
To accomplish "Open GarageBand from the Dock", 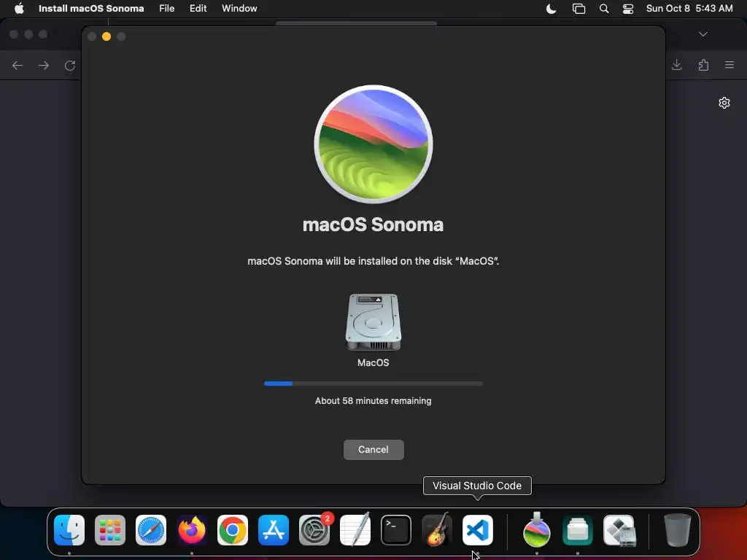I will tap(437, 529).
